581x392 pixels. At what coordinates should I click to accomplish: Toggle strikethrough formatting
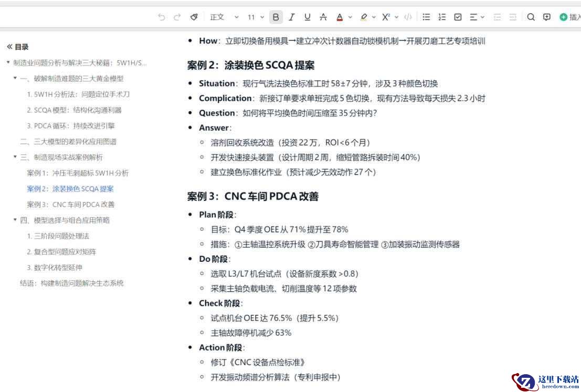pyautogui.click(x=323, y=17)
